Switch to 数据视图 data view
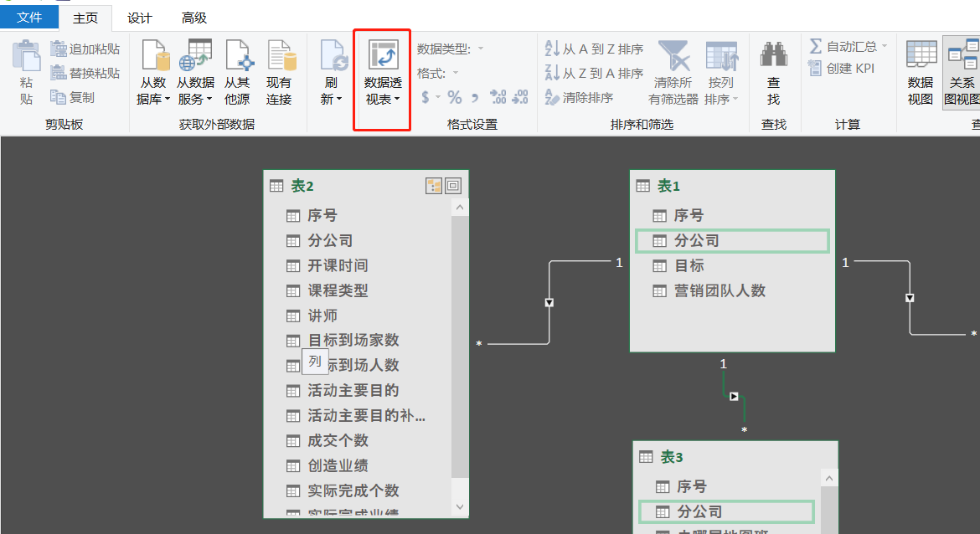The width and height of the screenshot is (980, 534). point(921,57)
